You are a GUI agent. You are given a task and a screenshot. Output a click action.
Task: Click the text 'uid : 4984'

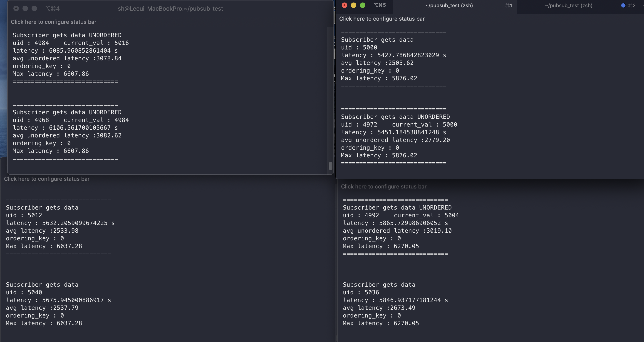coord(31,43)
